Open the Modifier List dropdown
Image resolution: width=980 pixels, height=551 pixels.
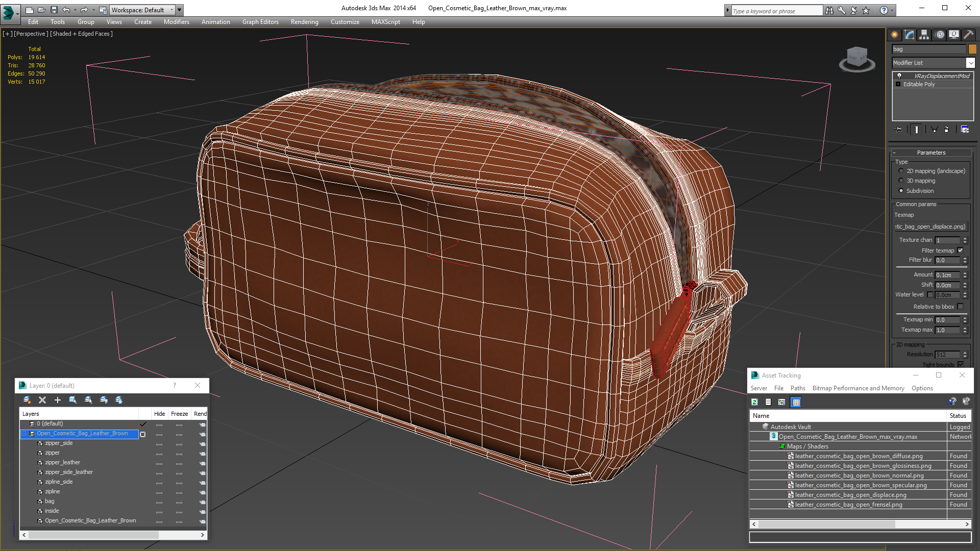coord(970,63)
